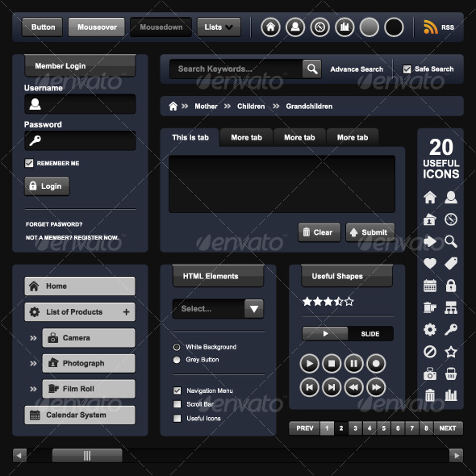Go to page 2 in pagination
This screenshot has height=476, width=476.
tap(341, 428)
